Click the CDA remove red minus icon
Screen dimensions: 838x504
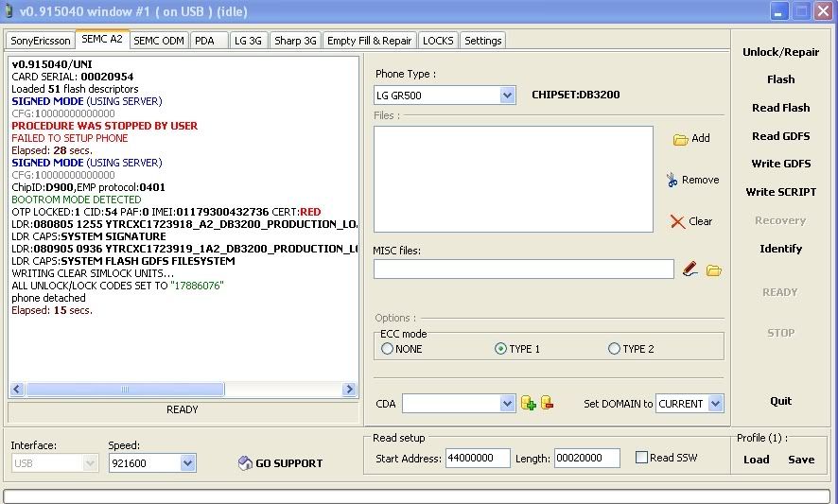[x=548, y=403]
